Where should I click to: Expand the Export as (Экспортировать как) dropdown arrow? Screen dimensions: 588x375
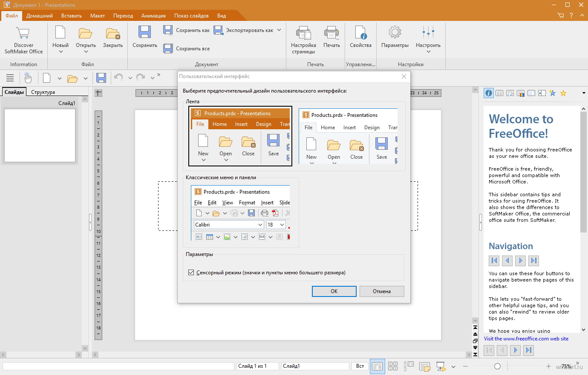279,30
